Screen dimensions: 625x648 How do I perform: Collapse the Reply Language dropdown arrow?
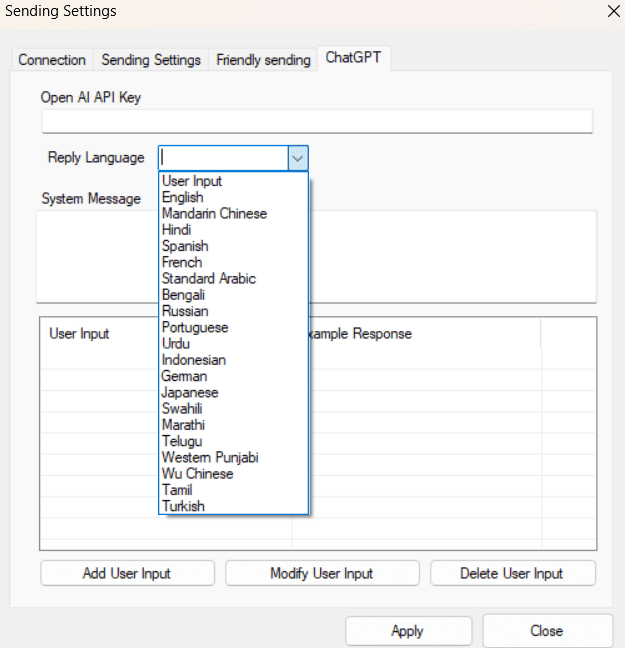pyautogui.click(x=298, y=157)
